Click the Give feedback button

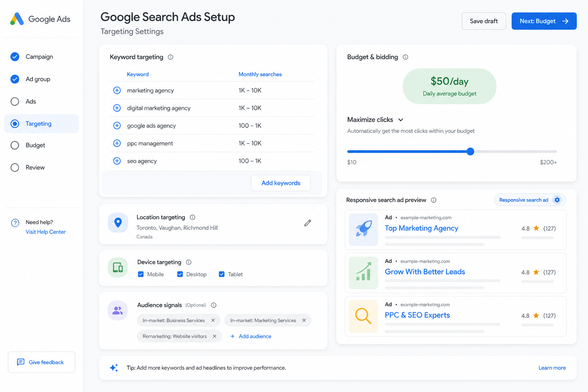41,362
